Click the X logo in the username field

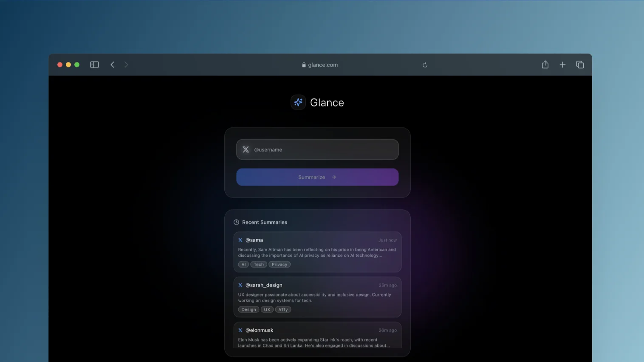coord(246,149)
